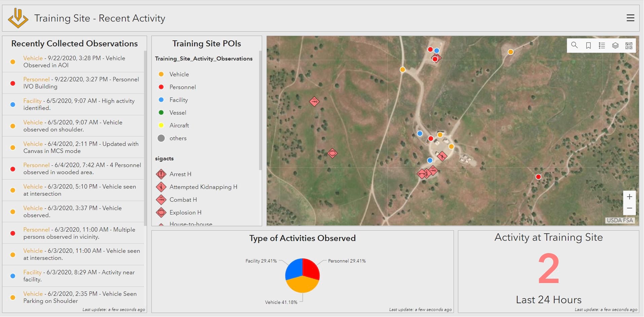The width and height of the screenshot is (644, 317).
Task: Open the basemap gallery
Action: [x=629, y=45]
